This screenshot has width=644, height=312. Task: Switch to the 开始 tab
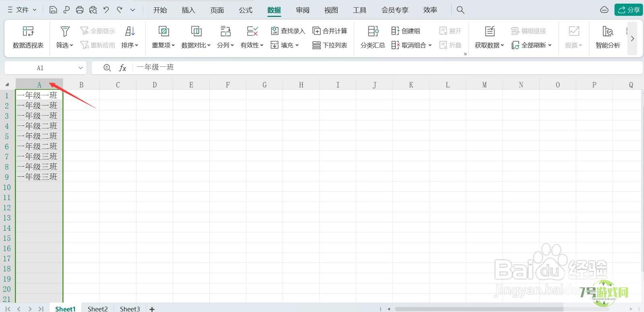tap(160, 10)
